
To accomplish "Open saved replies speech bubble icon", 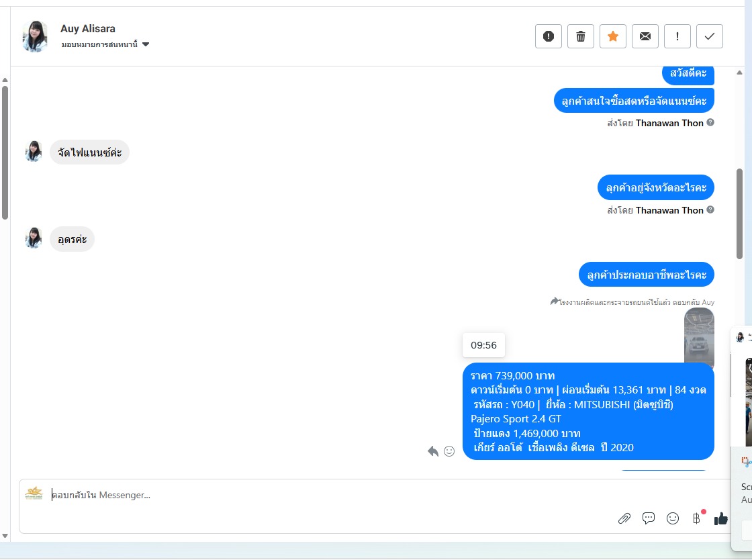I will click(x=649, y=518).
